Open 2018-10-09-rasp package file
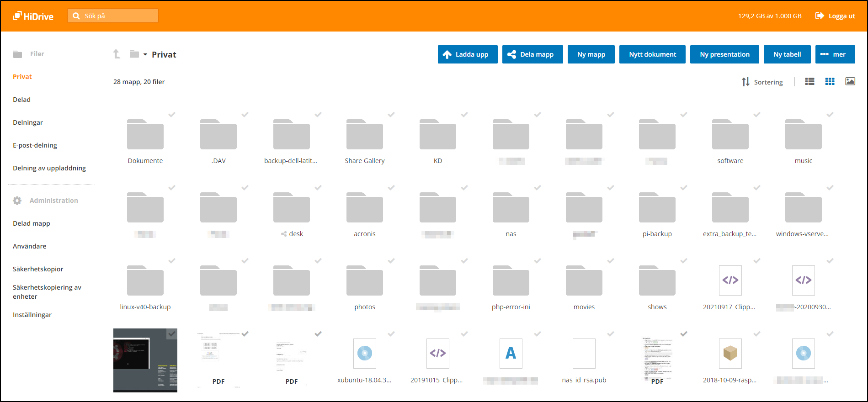This screenshot has height=402, width=868. (730, 354)
